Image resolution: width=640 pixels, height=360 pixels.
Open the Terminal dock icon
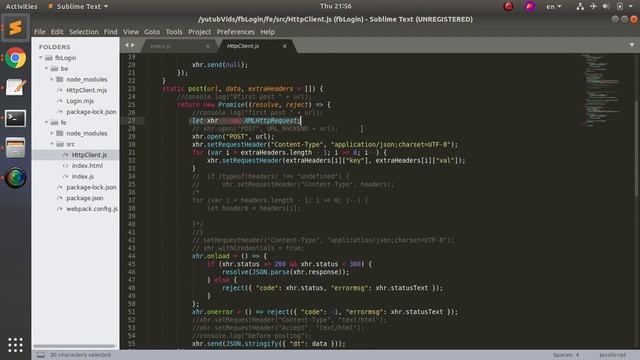coord(16,118)
